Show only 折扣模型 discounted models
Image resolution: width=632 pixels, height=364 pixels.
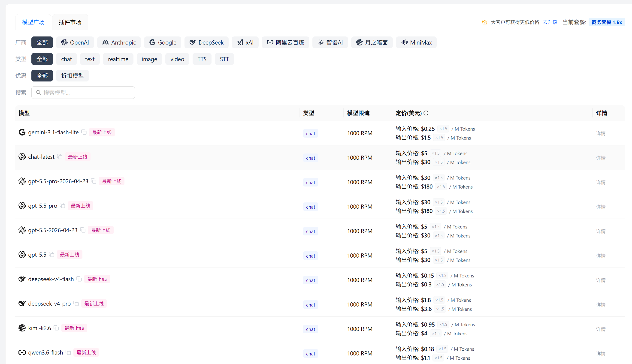73,76
